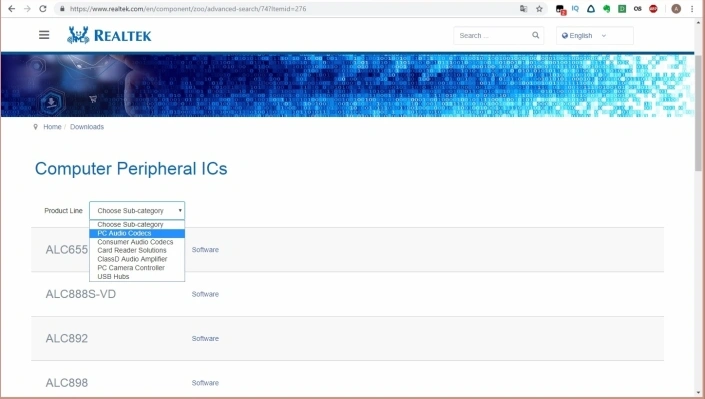Click the Product Line sub-category combo box
Screen dimensions: 705x399
[x=137, y=211]
